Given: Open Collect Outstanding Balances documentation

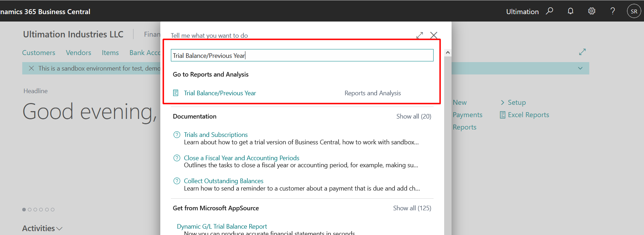Looking at the screenshot, I should coord(223,181).
